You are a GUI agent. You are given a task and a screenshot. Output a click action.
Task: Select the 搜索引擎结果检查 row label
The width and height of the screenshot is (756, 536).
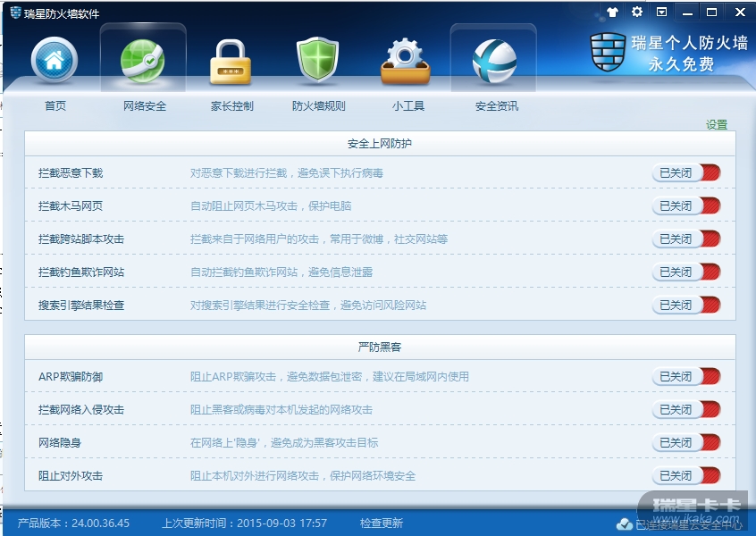(81, 306)
